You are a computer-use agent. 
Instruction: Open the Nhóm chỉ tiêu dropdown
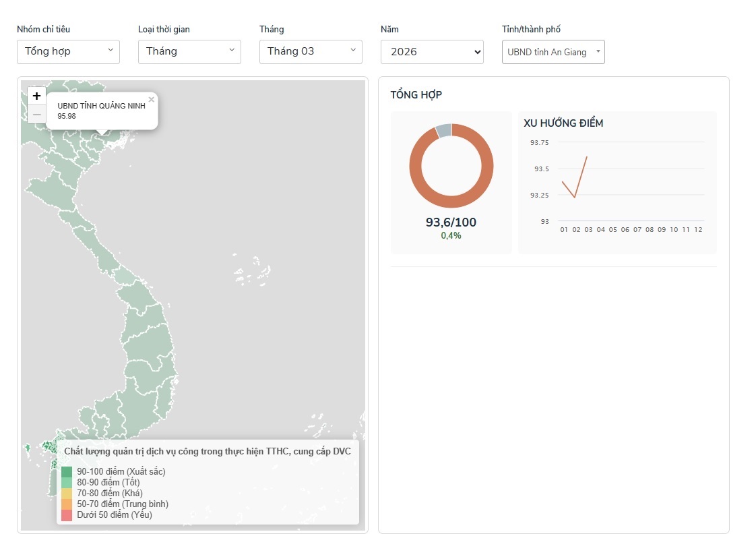pos(68,52)
